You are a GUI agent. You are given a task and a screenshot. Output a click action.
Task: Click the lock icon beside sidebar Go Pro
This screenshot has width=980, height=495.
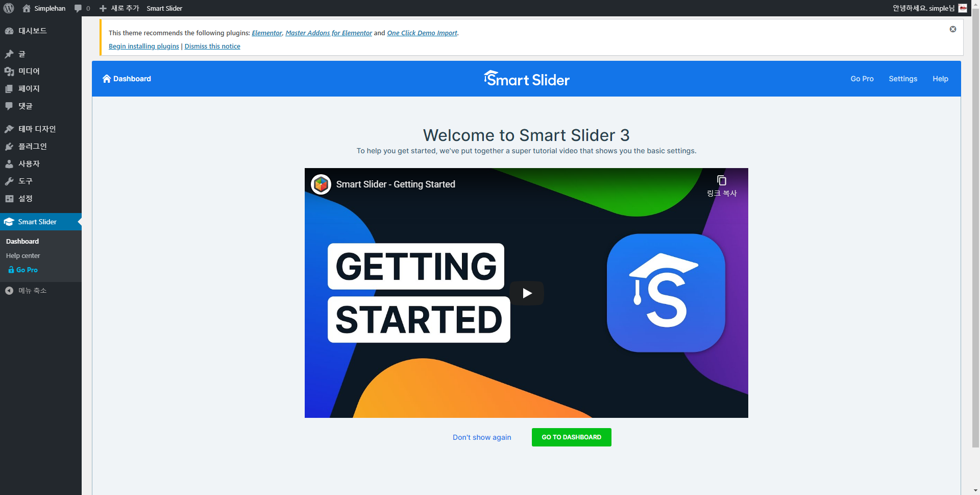pos(11,270)
